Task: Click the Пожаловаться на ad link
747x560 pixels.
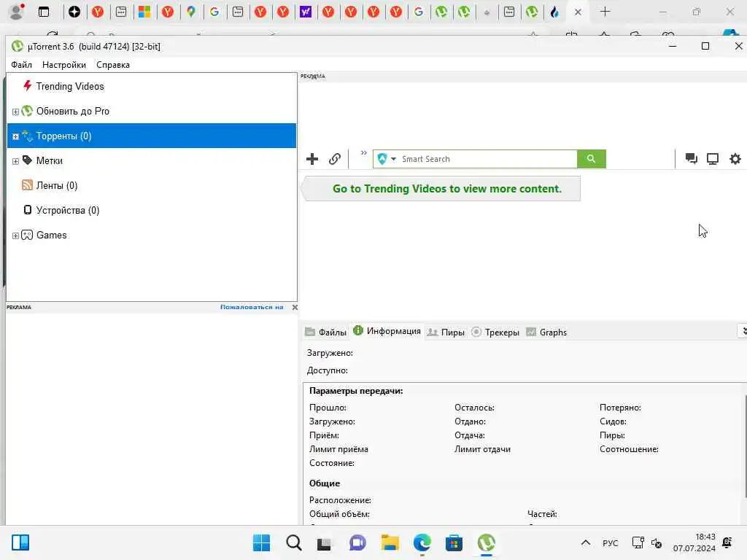Action: point(252,307)
